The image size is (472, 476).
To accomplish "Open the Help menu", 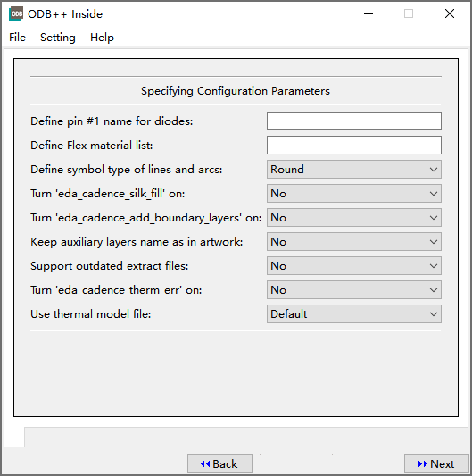I will click(102, 38).
